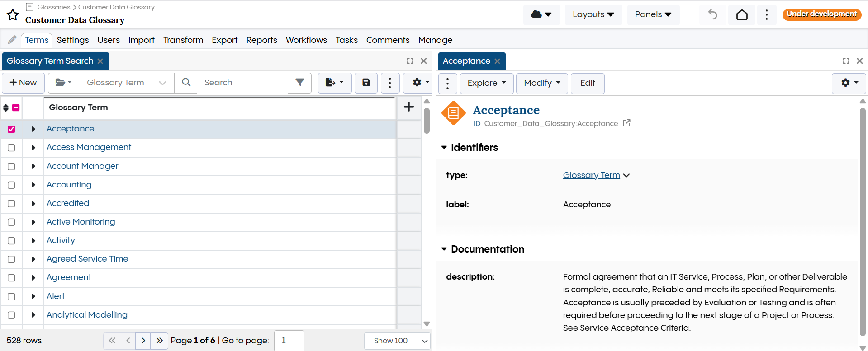Add a column with plus icon
This screenshot has width=868, height=351.
409,107
